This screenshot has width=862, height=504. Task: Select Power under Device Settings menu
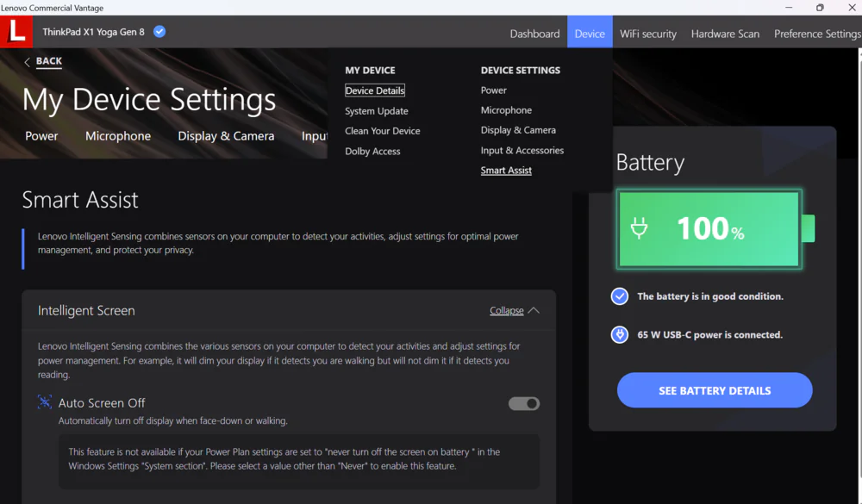494,90
